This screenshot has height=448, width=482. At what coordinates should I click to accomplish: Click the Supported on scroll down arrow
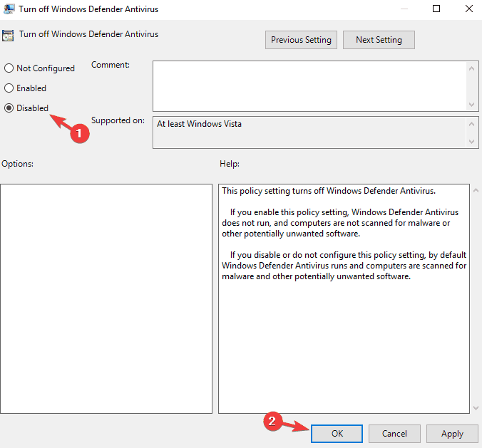pyautogui.click(x=472, y=142)
